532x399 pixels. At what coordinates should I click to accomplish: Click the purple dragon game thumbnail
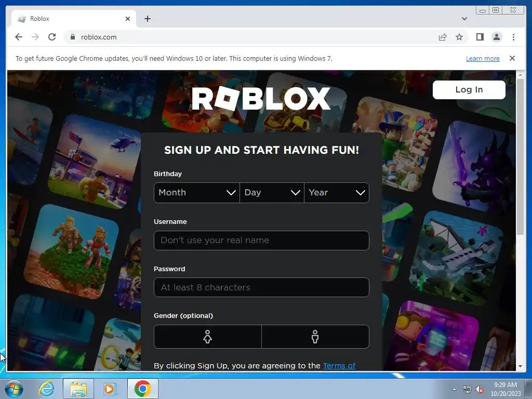(474, 166)
